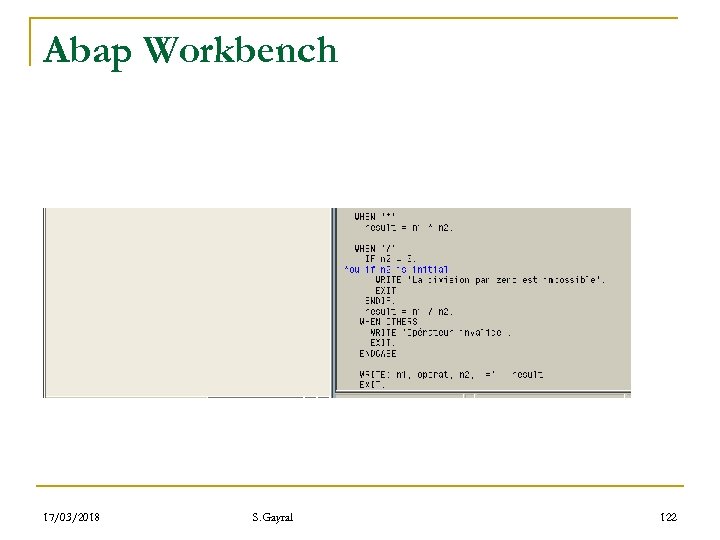The image size is (720, 540).
Task: Click the "Abap Workbench" slide title
Action: [191, 51]
